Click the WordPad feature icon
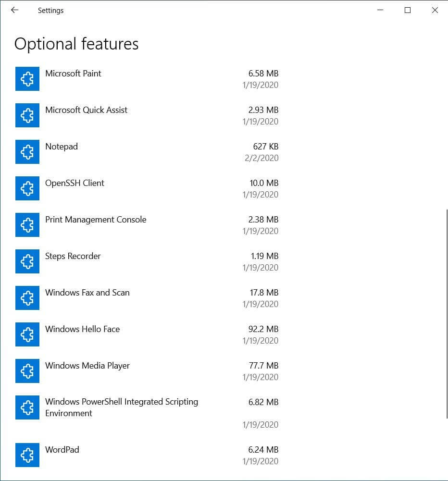Viewport: 448px width, 481px height. [27, 455]
